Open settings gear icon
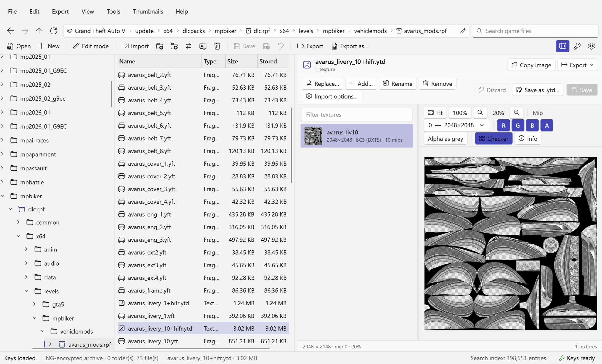 click(591, 46)
